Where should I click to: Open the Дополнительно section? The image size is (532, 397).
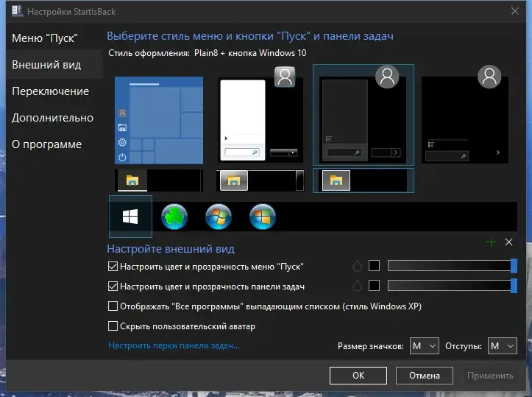pos(52,118)
